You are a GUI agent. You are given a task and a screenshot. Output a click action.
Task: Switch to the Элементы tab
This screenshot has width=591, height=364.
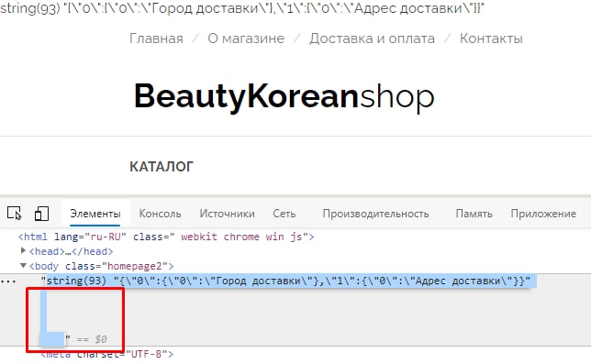95,214
